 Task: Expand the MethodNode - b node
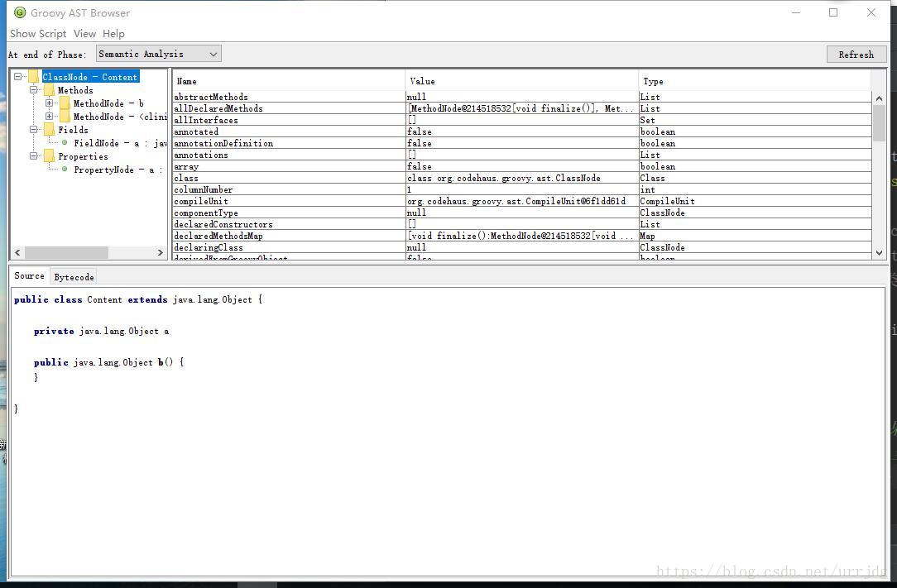(49, 103)
